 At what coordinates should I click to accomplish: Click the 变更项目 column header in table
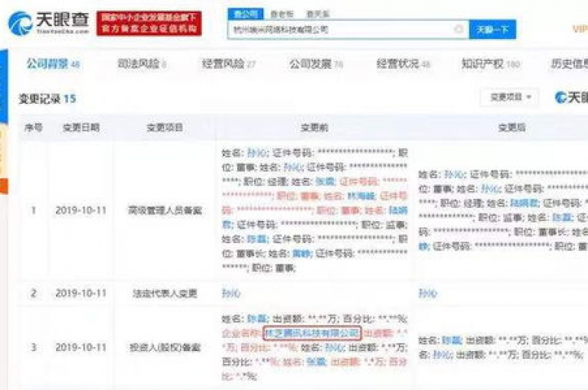pyautogui.click(x=165, y=128)
